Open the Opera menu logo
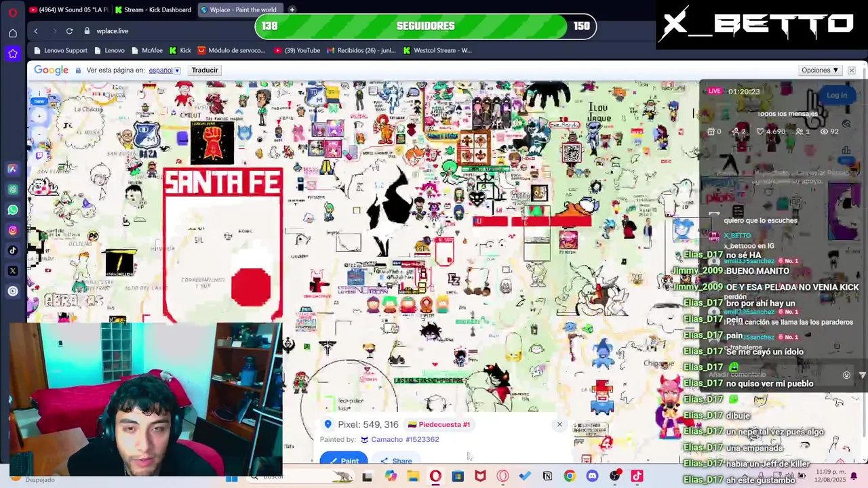This screenshot has width=868, height=488. [x=13, y=12]
